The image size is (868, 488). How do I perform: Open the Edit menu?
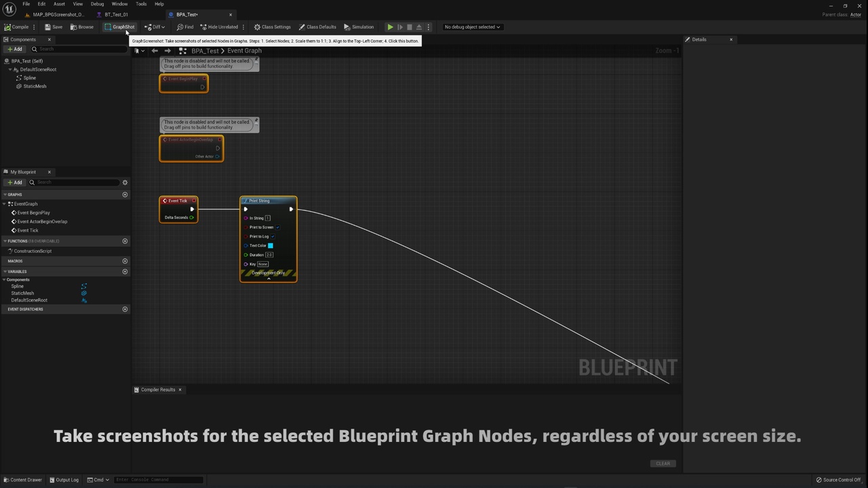(41, 4)
